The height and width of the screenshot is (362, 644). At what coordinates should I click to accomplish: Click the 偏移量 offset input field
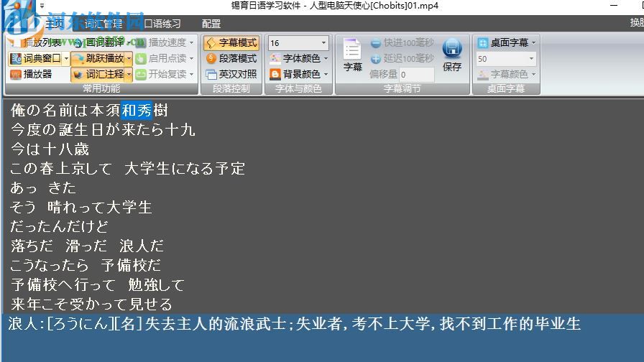(x=416, y=74)
